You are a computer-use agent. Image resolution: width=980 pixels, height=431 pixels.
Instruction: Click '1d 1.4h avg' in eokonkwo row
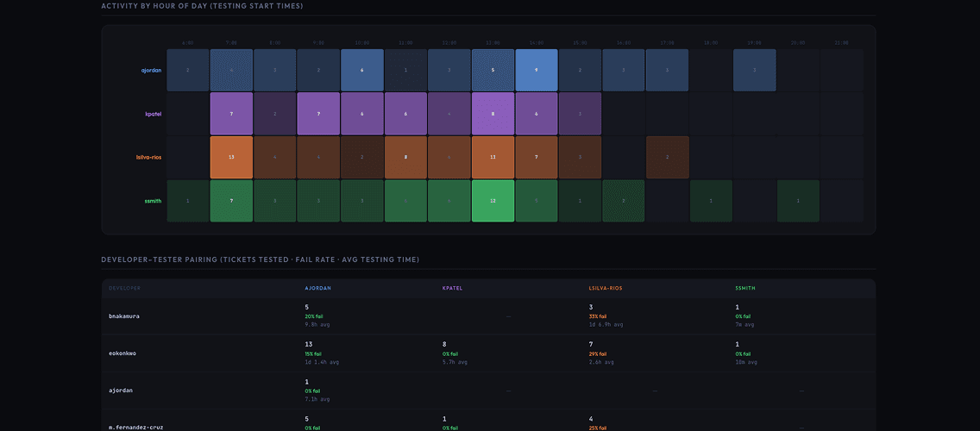322,362
